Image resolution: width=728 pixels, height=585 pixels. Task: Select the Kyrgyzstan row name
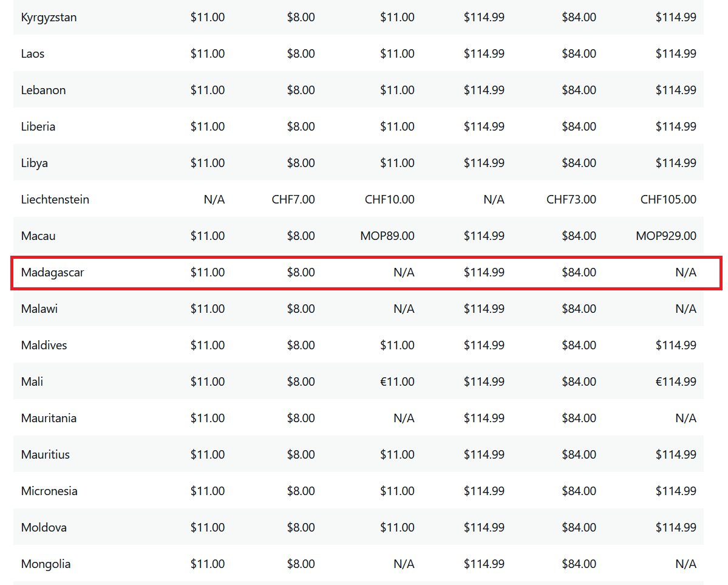(49, 17)
